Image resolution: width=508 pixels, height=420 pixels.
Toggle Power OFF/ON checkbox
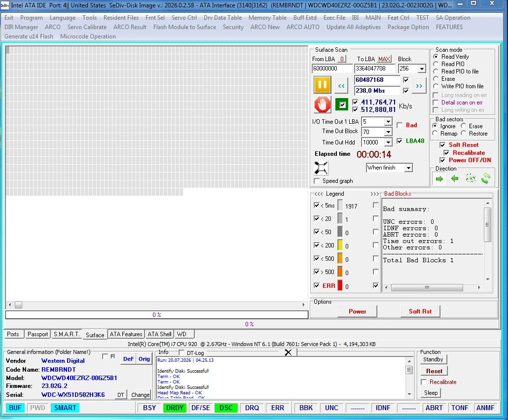pos(442,160)
